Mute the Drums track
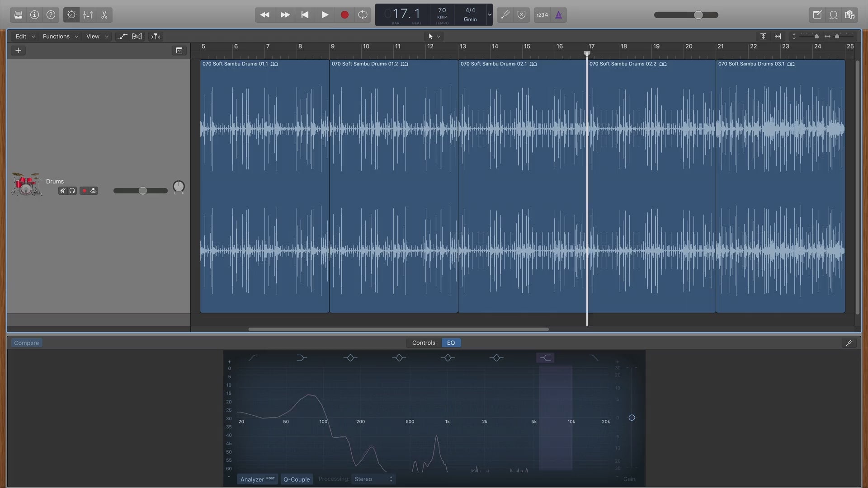The height and width of the screenshot is (488, 868). point(63,191)
